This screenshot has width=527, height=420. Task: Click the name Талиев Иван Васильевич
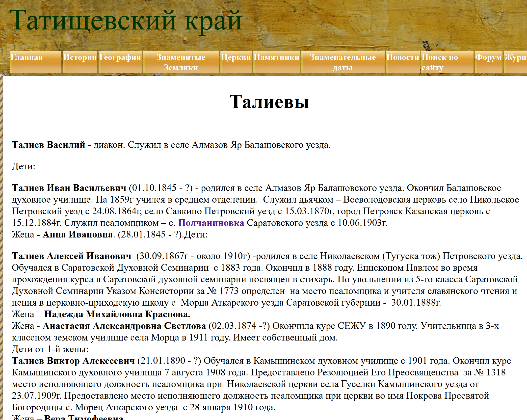coord(69,188)
